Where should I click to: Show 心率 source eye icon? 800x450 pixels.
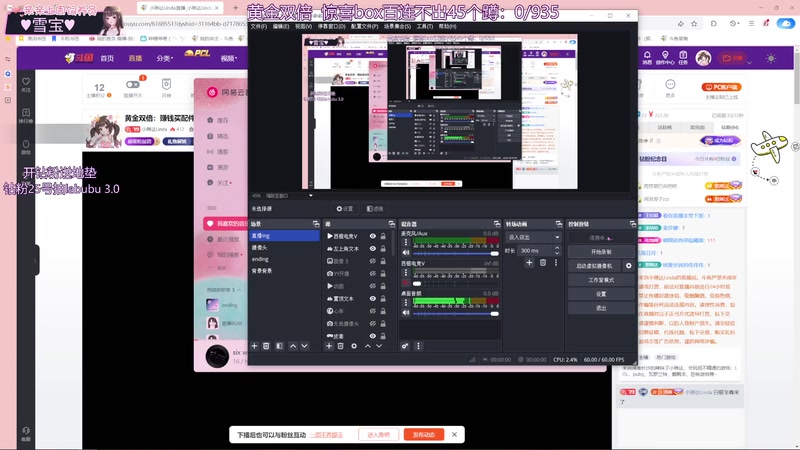pyautogui.click(x=373, y=311)
